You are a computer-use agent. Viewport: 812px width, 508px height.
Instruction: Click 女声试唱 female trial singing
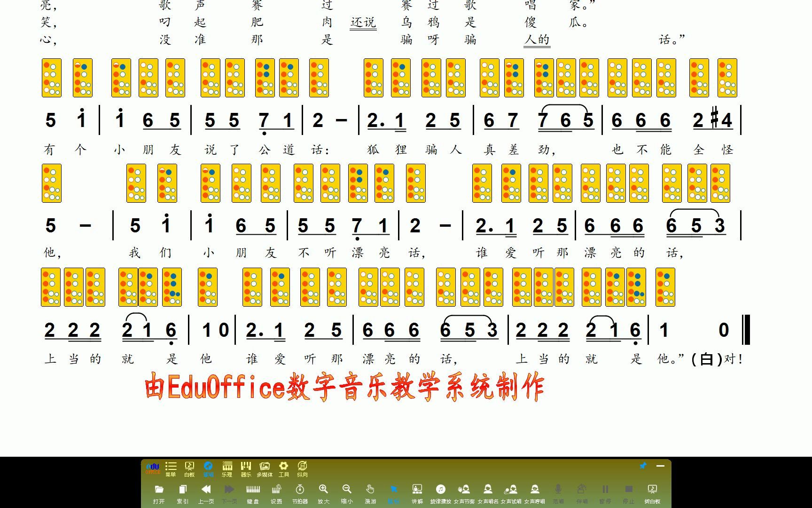(x=511, y=494)
